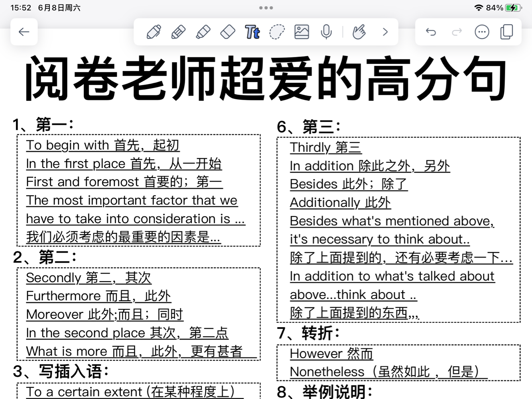Screen dimensions: 532x399
Task: Select the pencil tool
Action: [178, 32]
